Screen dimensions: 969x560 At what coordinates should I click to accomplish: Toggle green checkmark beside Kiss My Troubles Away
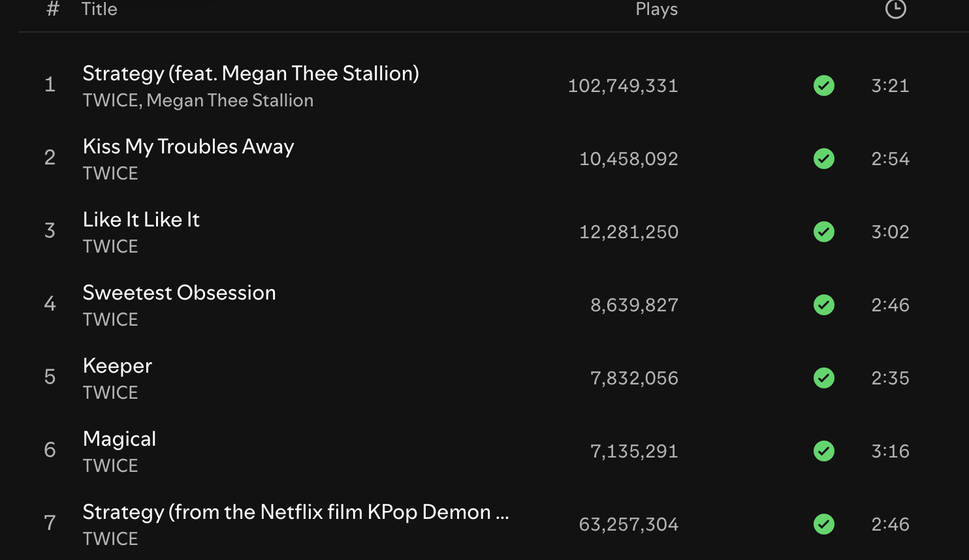pos(824,159)
